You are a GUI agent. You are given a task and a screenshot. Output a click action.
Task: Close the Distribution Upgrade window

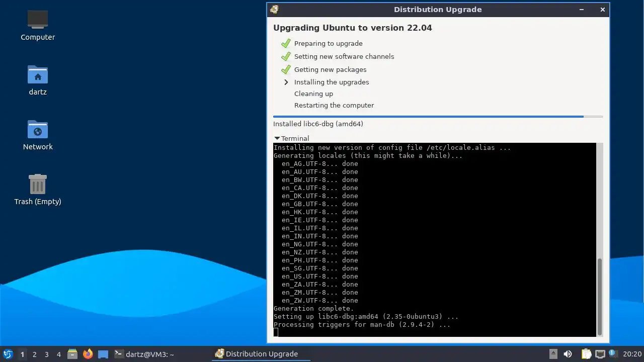[602, 10]
